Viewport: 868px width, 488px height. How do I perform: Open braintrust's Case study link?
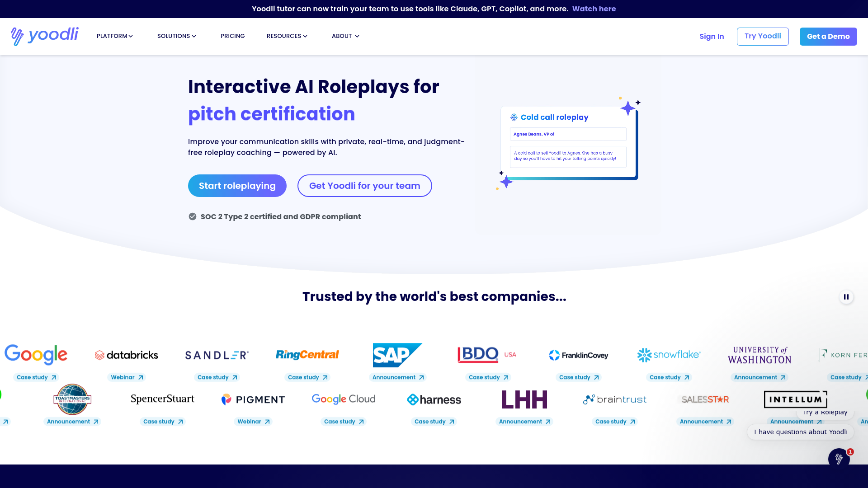615,422
